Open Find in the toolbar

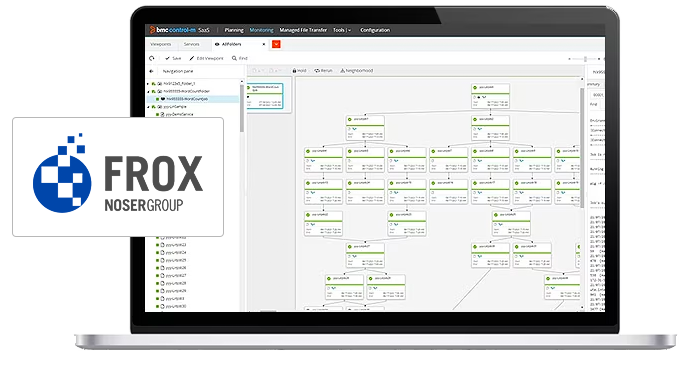click(240, 58)
